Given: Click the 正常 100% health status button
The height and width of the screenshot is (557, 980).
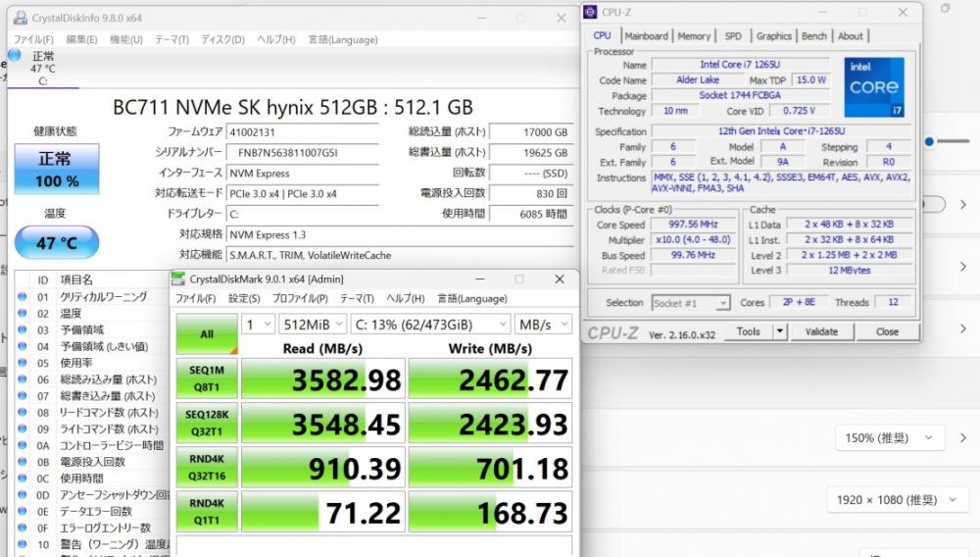Looking at the screenshot, I should 57,169.
